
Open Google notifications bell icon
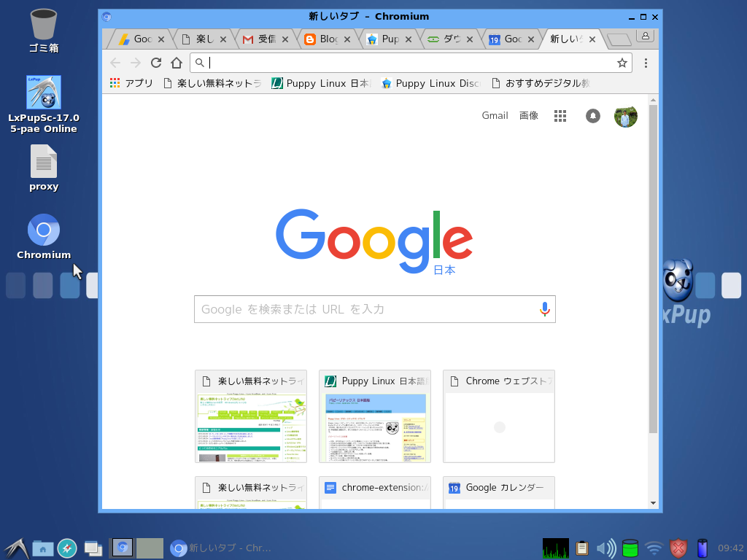pyautogui.click(x=592, y=115)
